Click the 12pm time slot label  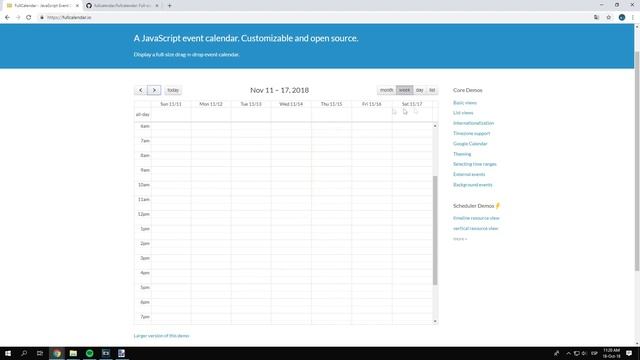click(x=144, y=214)
